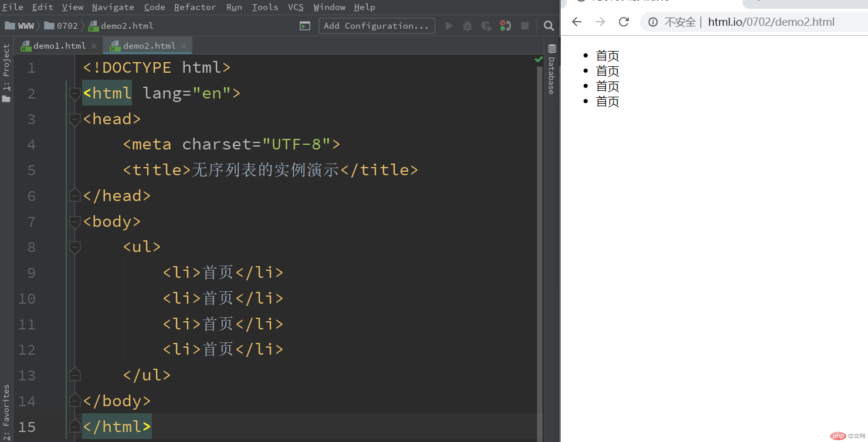The image size is (868, 442).
Task: Collapse the html tag fold on line 2
Action: (x=74, y=94)
